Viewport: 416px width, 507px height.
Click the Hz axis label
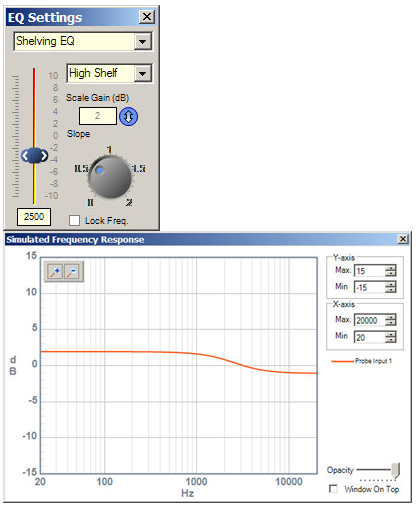coord(187,493)
